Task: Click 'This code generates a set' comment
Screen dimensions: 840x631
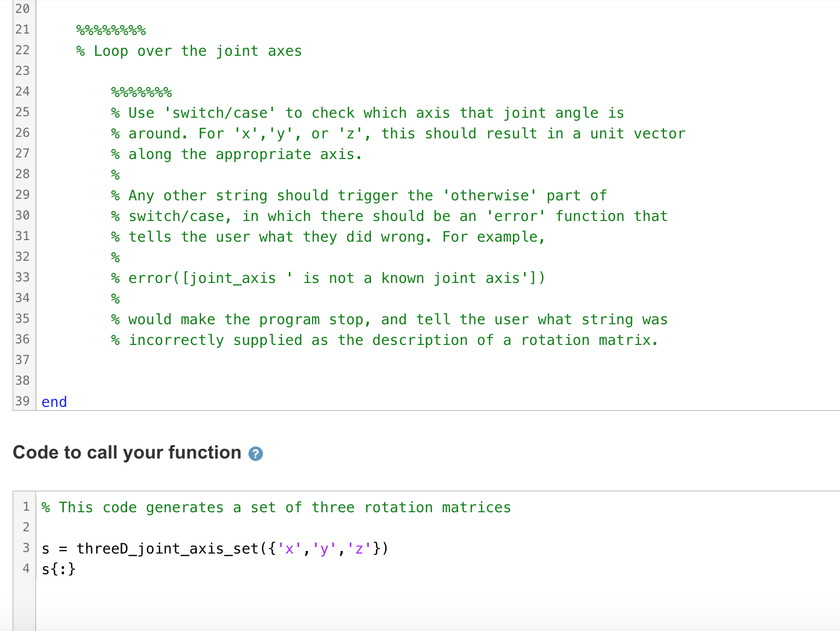Action: [276, 508]
